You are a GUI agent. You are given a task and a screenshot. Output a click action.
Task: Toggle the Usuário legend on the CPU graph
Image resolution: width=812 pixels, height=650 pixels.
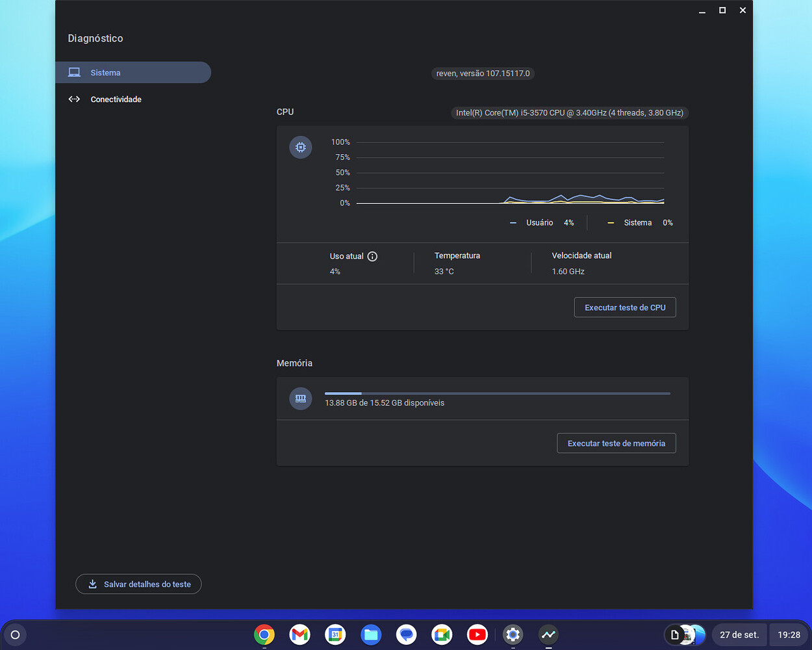[540, 222]
